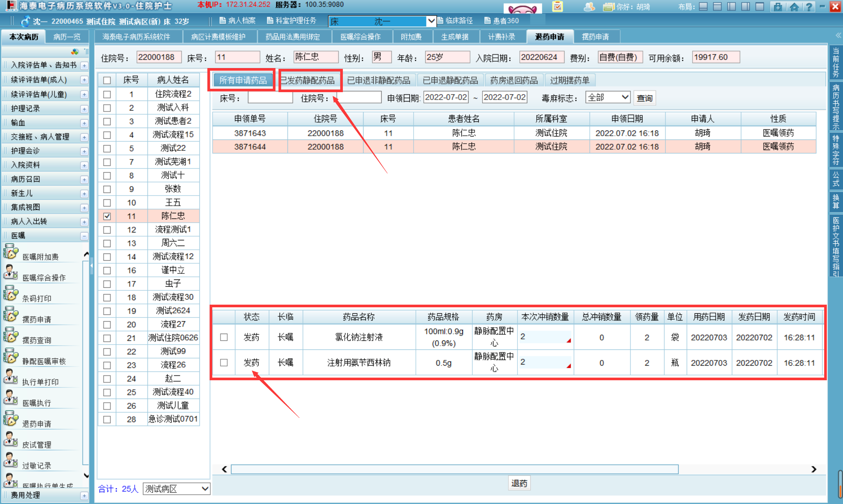Open 静配医嘱审核 sidebar item
This screenshot has width=843, height=504.
point(44,361)
